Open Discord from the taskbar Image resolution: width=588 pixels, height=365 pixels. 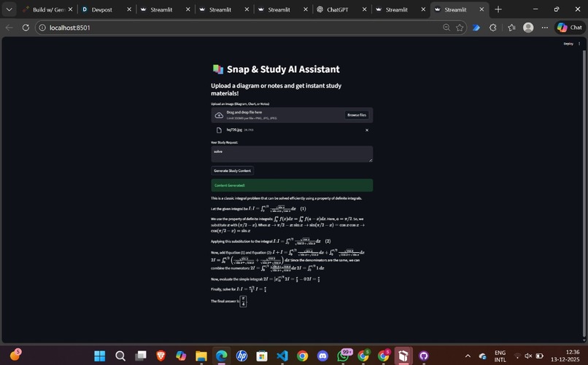pyautogui.click(x=323, y=356)
